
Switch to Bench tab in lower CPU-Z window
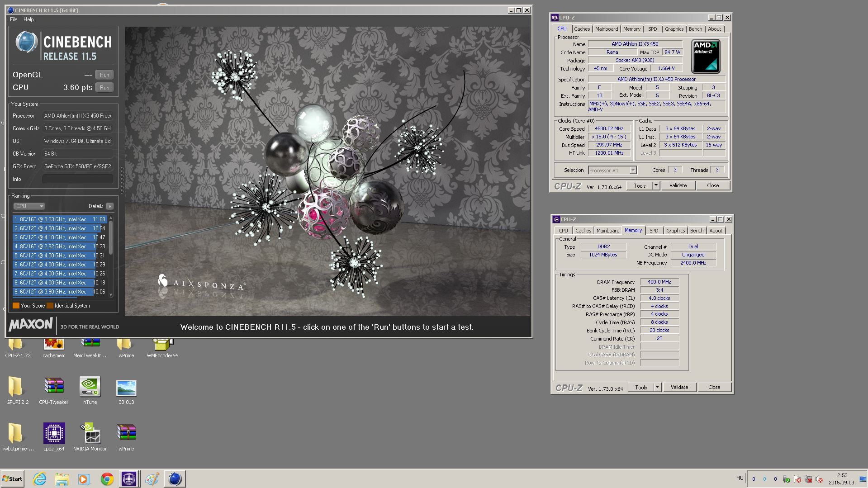697,231
